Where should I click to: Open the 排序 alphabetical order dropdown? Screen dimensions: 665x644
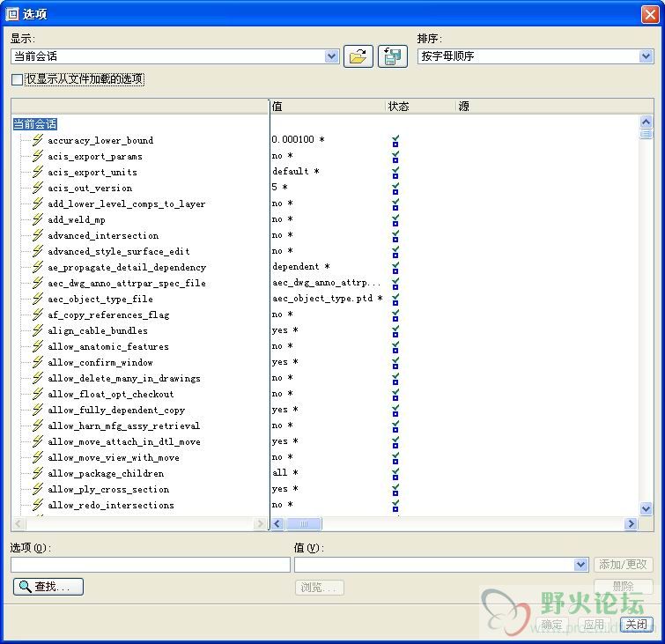pos(646,56)
